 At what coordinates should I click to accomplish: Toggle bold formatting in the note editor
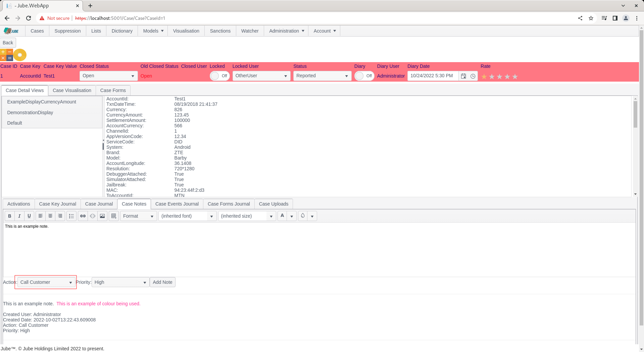point(10,216)
